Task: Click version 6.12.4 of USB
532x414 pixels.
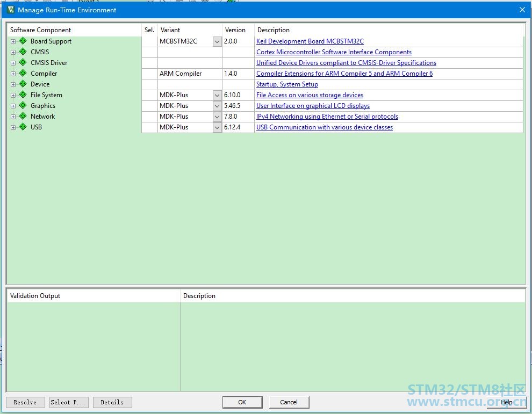Action: click(x=238, y=127)
